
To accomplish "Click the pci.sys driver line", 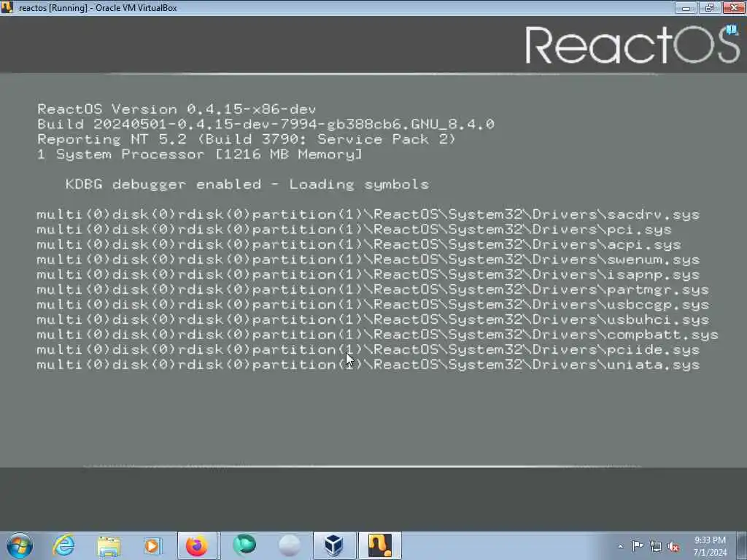I will click(354, 230).
